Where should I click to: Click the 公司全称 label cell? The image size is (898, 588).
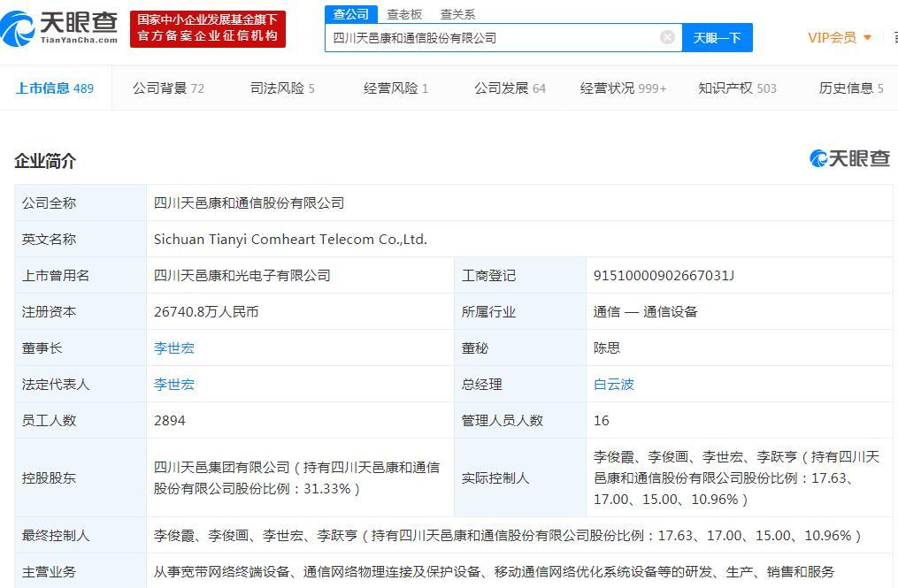tap(81, 202)
